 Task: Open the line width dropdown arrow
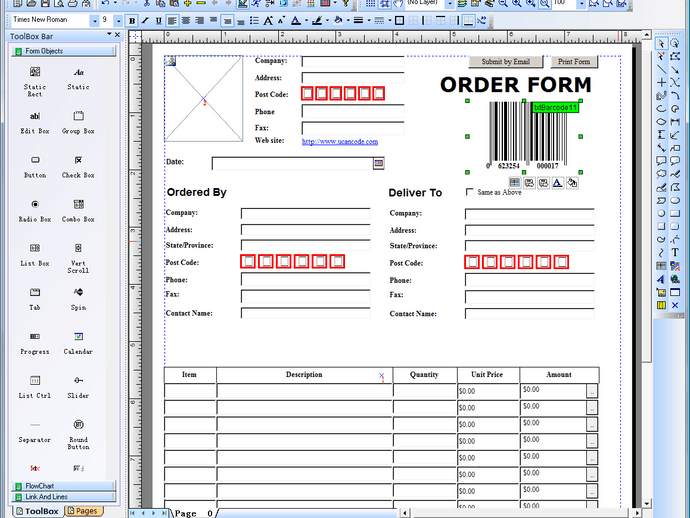369,21
